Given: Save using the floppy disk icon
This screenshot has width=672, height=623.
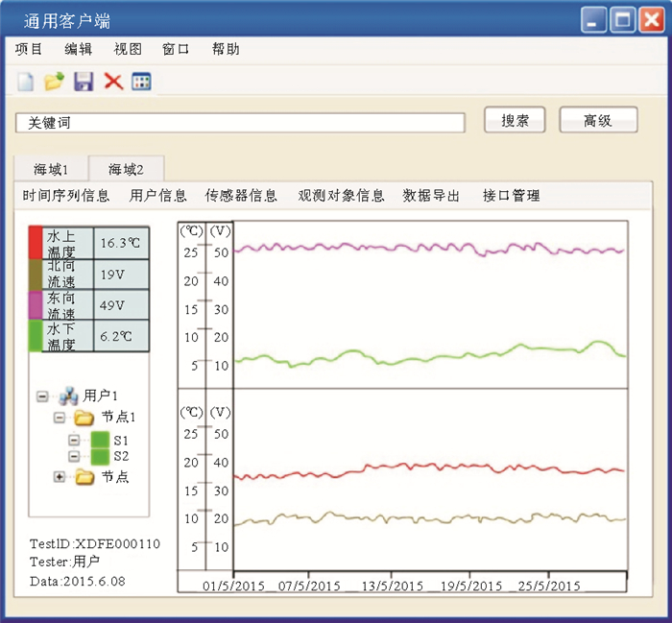Looking at the screenshot, I should pyautogui.click(x=84, y=82).
